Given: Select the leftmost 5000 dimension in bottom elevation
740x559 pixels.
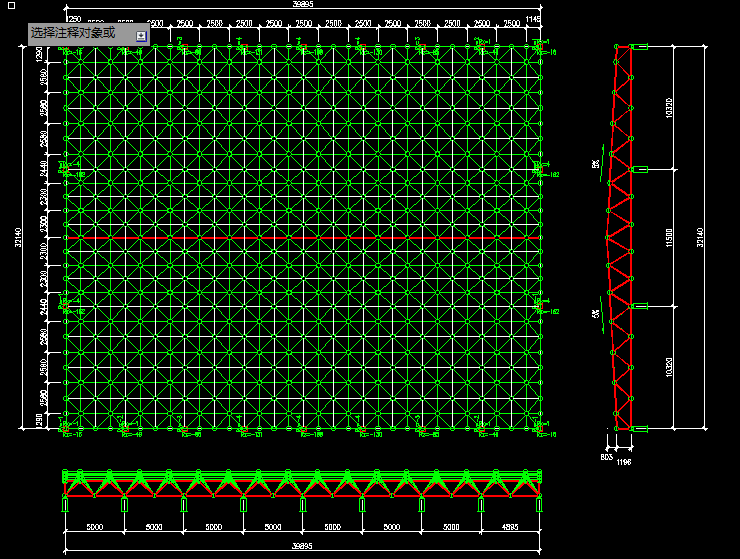Looking at the screenshot, I should click(95, 526).
